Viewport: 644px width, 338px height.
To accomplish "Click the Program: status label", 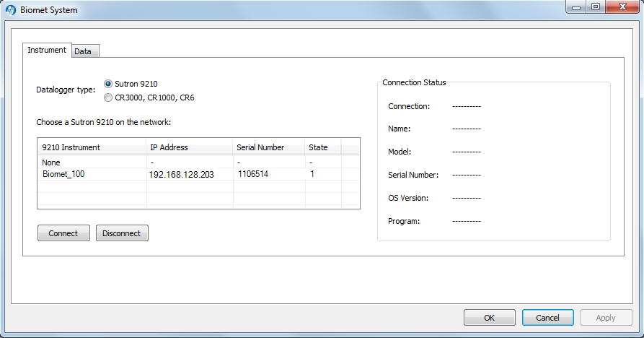I will 404,221.
